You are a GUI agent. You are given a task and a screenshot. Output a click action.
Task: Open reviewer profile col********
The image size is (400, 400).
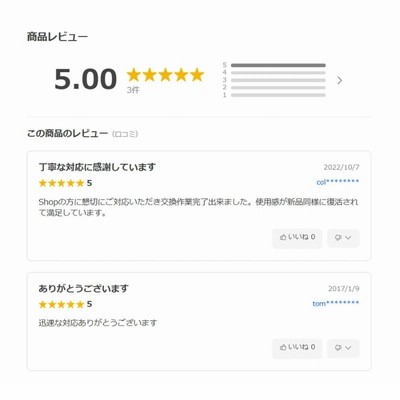pyautogui.click(x=338, y=182)
